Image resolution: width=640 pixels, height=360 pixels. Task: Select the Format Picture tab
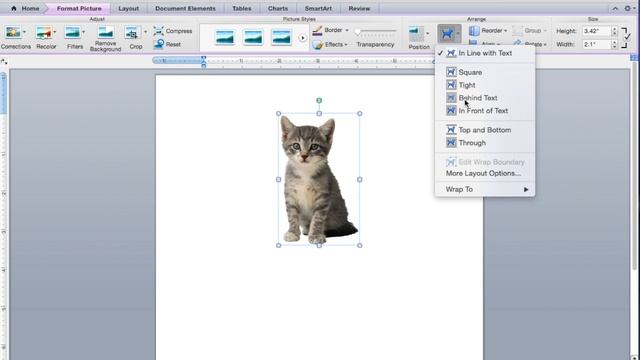coord(79,8)
